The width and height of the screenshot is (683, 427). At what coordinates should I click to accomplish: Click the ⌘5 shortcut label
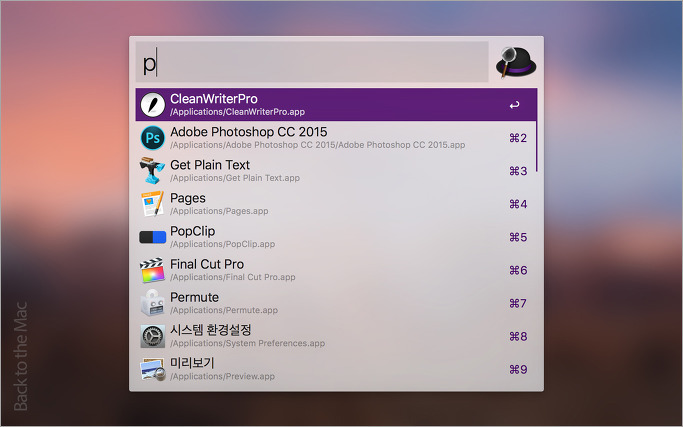[x=518, y=237]
